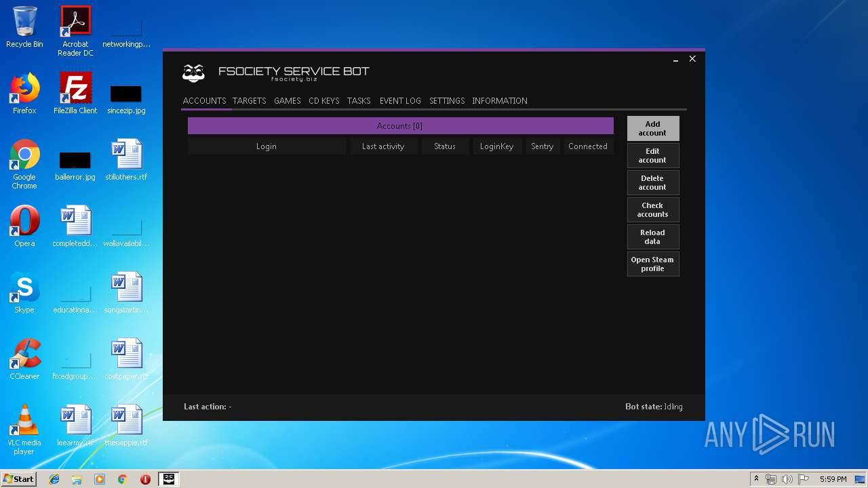Click the LoginKey column header
The height and width of the screenshot is (488, 868).
click(x=497, y=146)
